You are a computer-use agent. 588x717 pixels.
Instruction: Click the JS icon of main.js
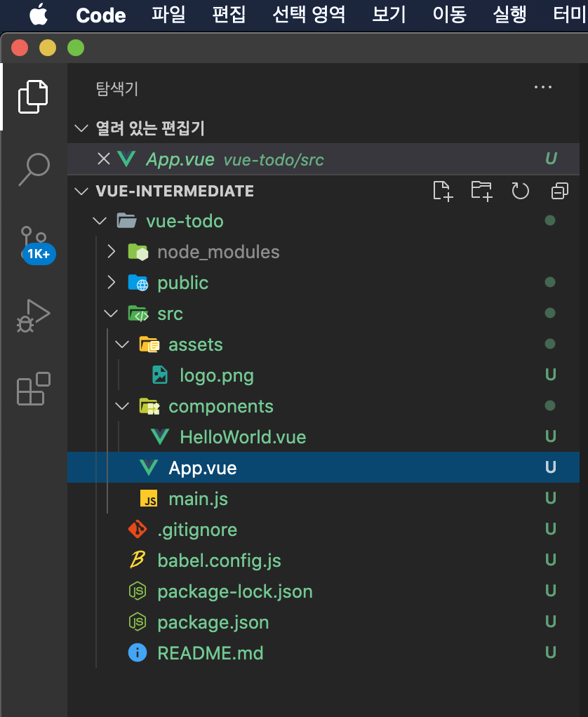(x=149, y=499)
